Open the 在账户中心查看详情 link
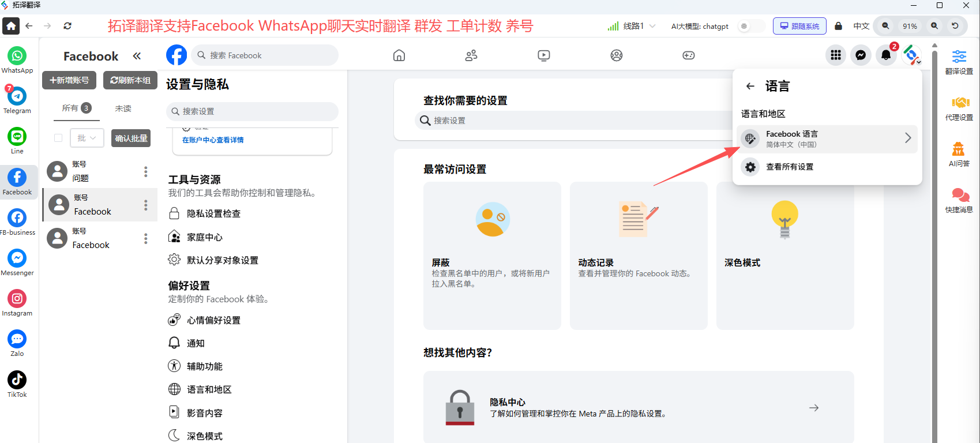Screen dimensions: 980x443 click(213, 140)
